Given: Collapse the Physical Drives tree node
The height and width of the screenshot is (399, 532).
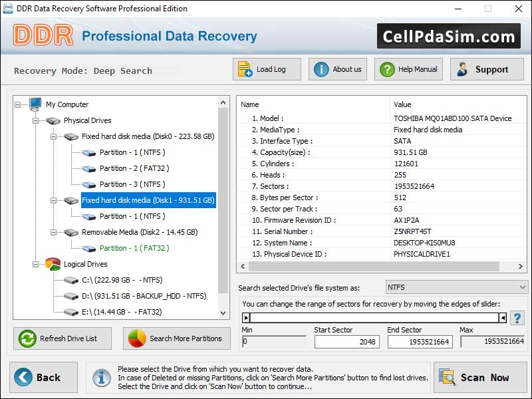Looking at the screenshot, I should coord(35,120).
